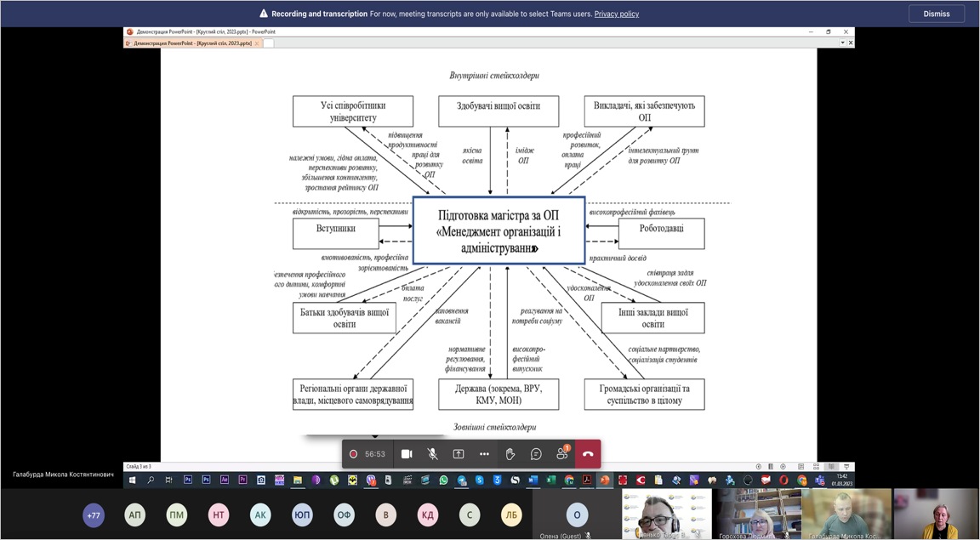Select the КД participant avatar
The width and height of the screenshot is (980, 540).
tap(428, 515)
